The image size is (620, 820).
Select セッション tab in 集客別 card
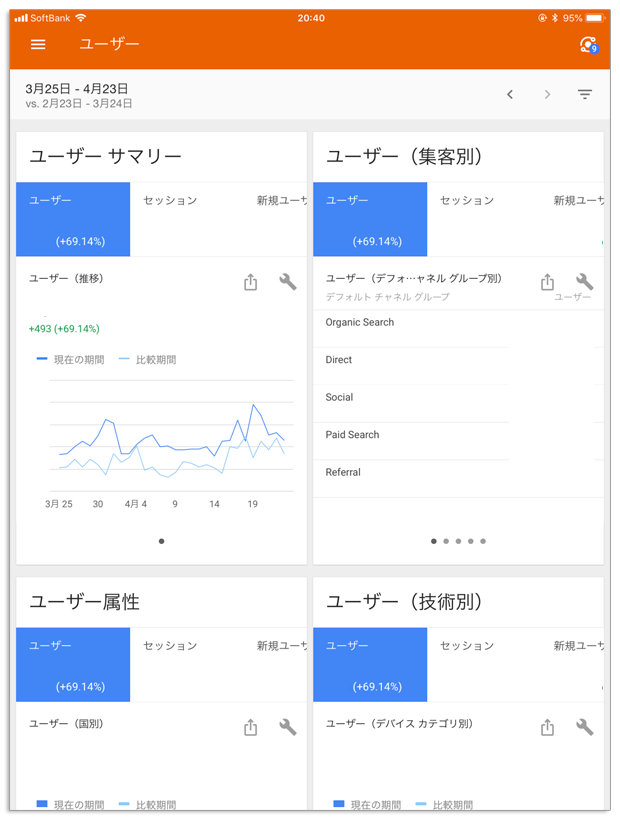(x=484, y=219)
